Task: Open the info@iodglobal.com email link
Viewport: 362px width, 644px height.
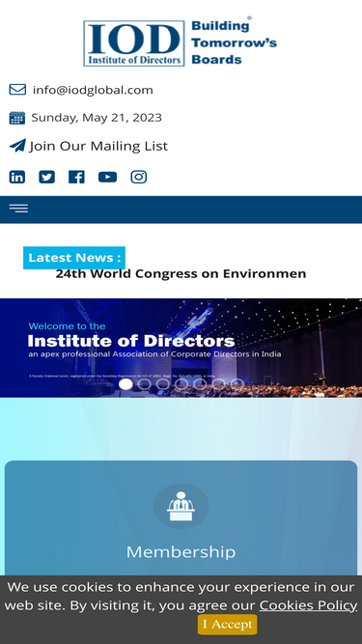Action: pos(93,90)
